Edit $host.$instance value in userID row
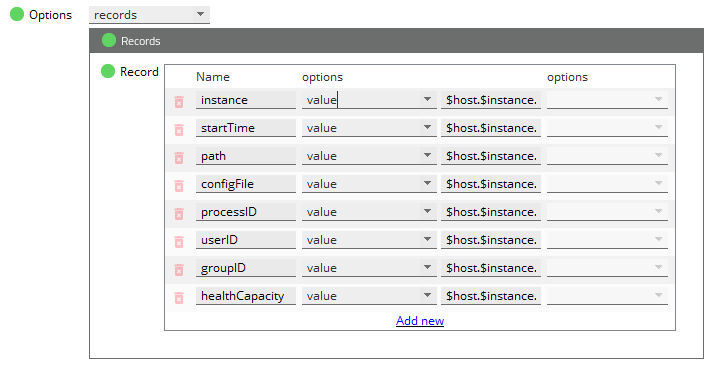The height and width of the screenshot is (368, 717). (491, 240)
